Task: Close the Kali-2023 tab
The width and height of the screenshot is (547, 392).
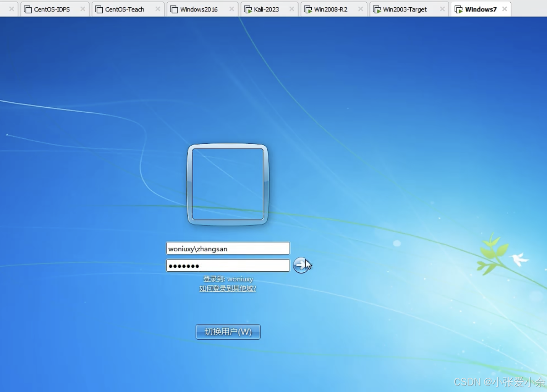Action: tap(292, 9)
